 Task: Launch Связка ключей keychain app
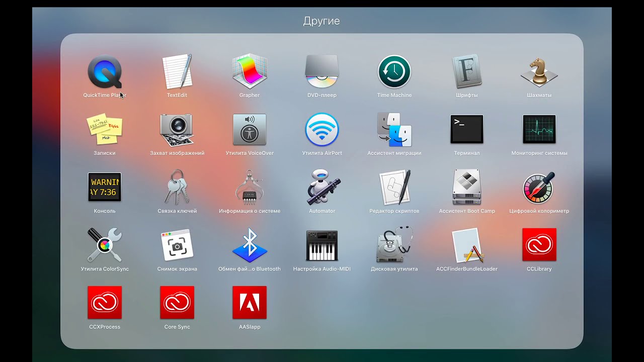tap(177, 187)
